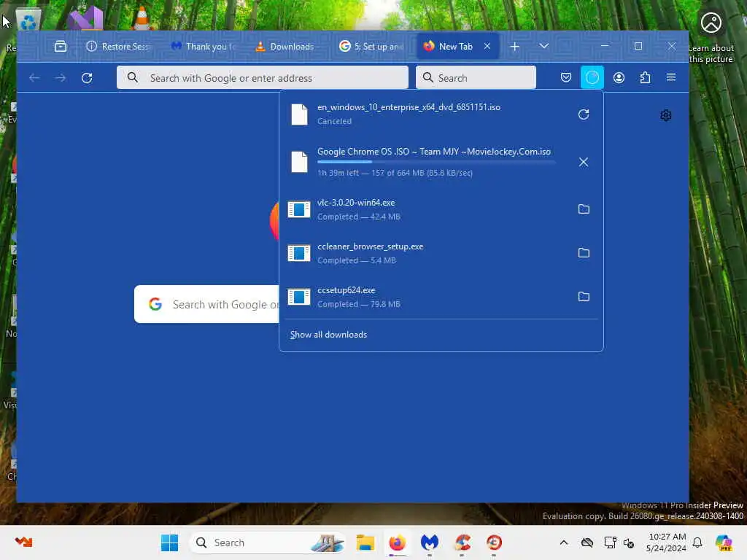Screen dimensions: 747x560
Task: Open a new tab with plus button
Action: click(514, 46)
